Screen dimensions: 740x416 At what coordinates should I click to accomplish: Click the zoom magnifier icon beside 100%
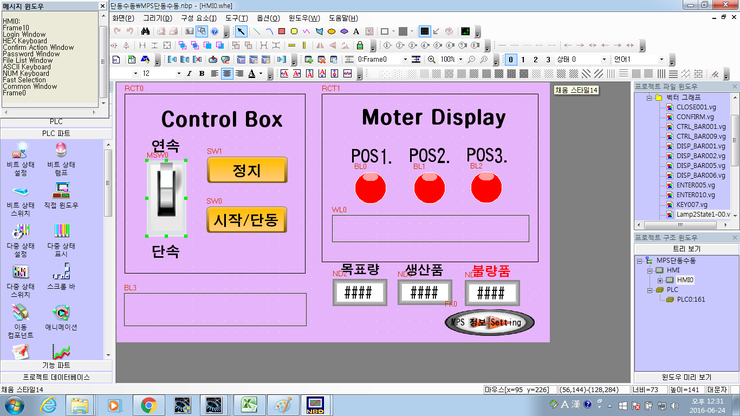click(x=431, y=59)
